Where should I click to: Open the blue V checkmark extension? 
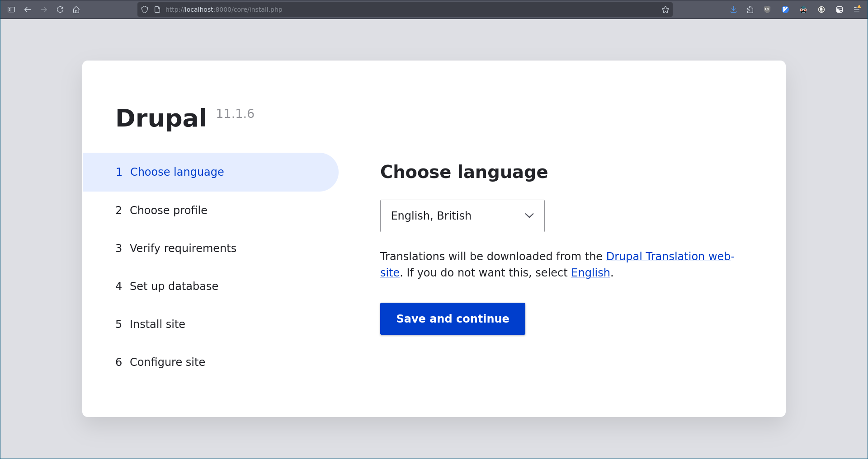click(x=785, y=9)
